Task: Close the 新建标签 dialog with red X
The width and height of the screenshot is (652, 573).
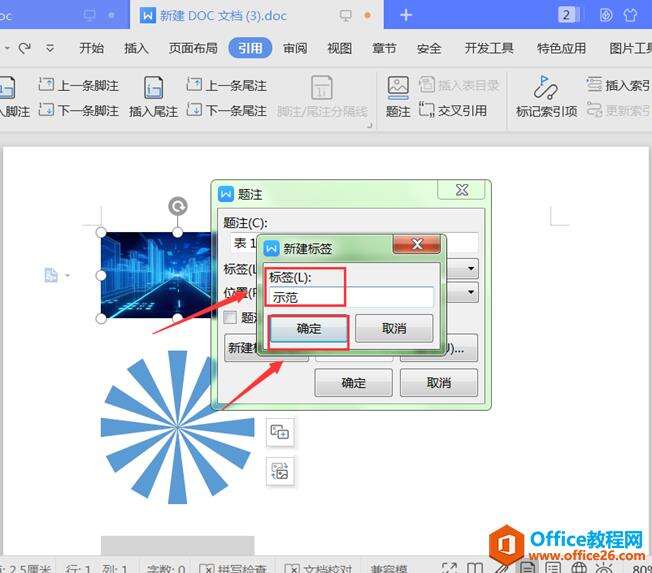Action: (416, 244)
